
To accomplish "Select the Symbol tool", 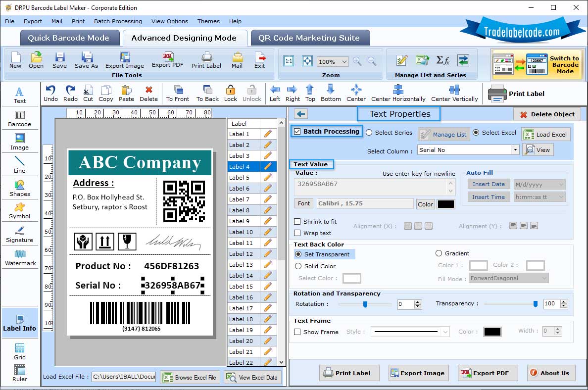I will tap(19, 211).
